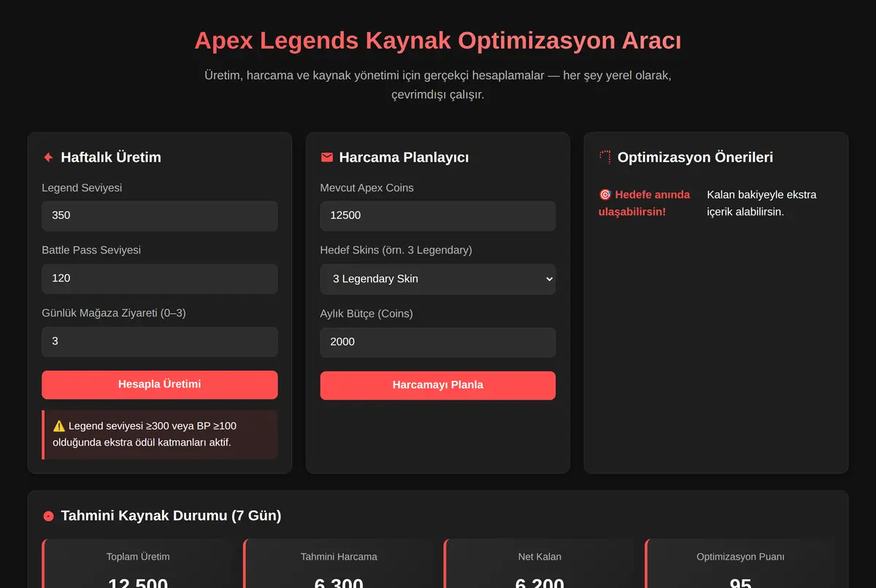Click the Legend Seviyesi label
Viewport: 876px width, 588px height.
[82, 187]
